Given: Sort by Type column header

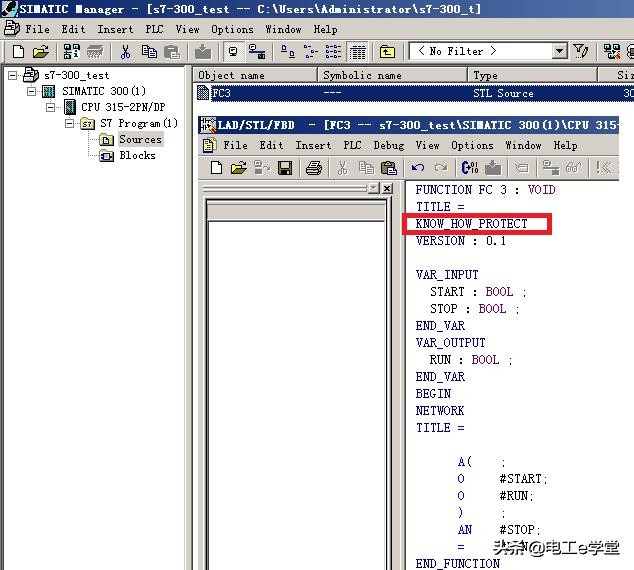Looking at the screenshot, I should click(x=533, y=76).
